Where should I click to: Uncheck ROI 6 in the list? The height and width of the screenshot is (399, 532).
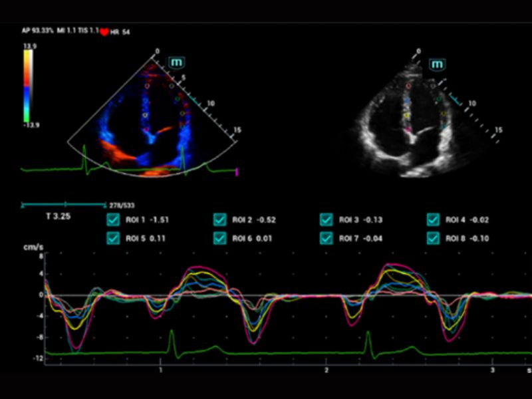tap(219, 238)
